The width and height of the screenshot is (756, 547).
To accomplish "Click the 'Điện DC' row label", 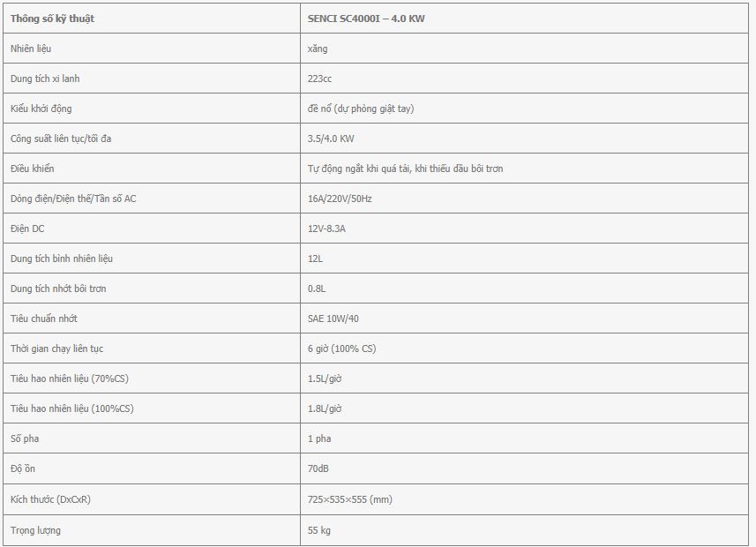I will (x=27, y=229).
